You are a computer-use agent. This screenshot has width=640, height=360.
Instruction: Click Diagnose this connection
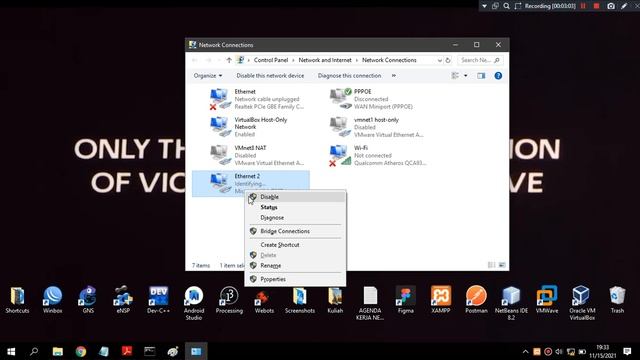pyautogui.click(x=349, y=76)
